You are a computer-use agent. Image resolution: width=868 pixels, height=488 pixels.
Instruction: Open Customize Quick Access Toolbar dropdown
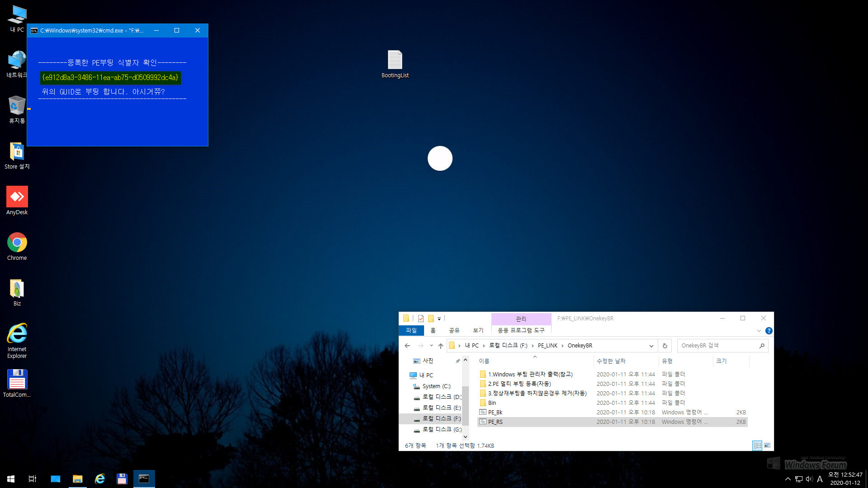tap(439, 319)
